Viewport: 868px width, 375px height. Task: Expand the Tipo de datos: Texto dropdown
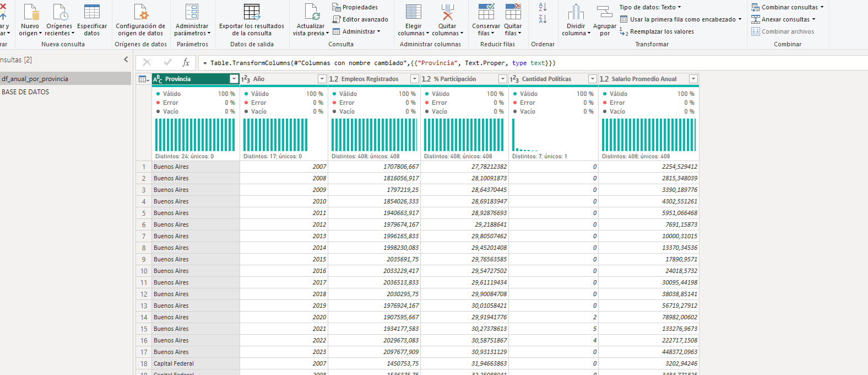[650, 7]
